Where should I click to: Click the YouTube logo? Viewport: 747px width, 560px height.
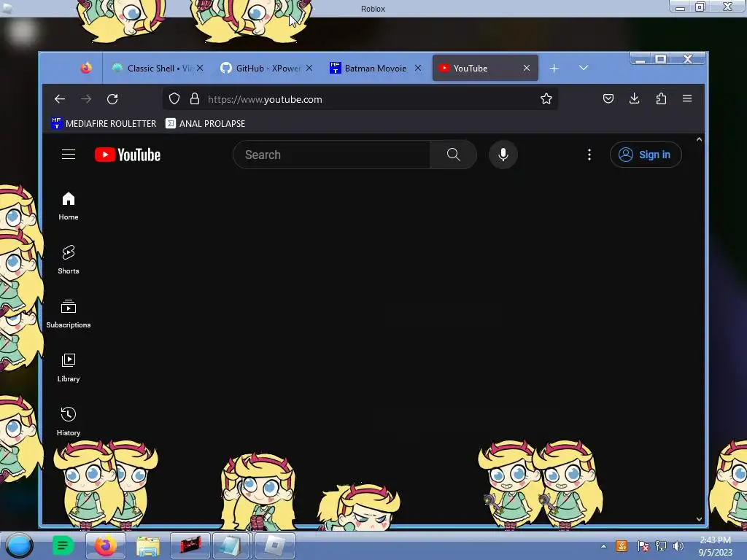[x=127, y=155]
